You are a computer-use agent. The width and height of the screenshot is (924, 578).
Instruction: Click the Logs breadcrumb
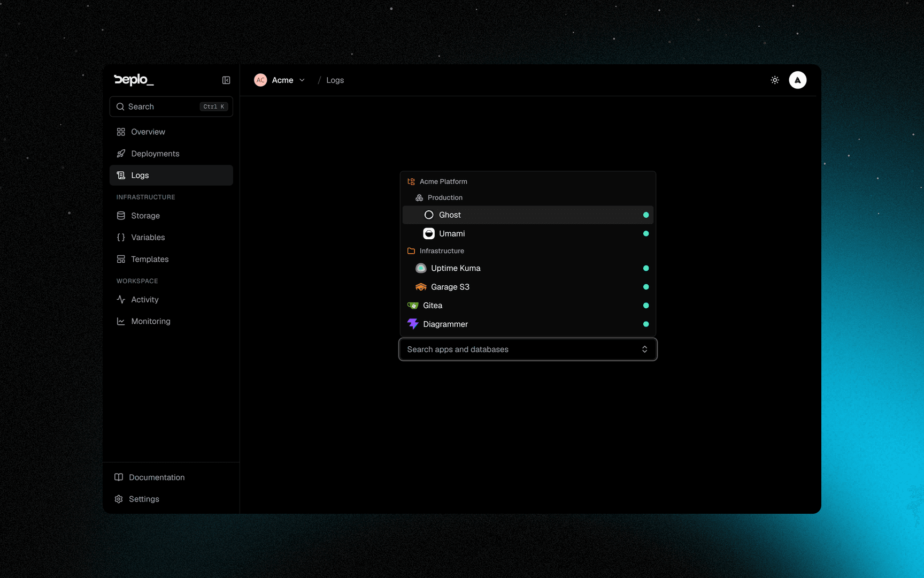click(x=335, y=80)
